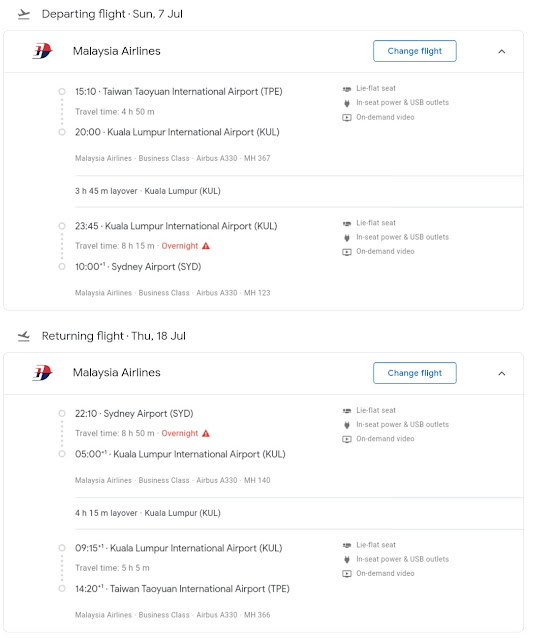Click on-demand video icon for MH 140
Viewport: 549px width, 640px height.
[347, 439]
